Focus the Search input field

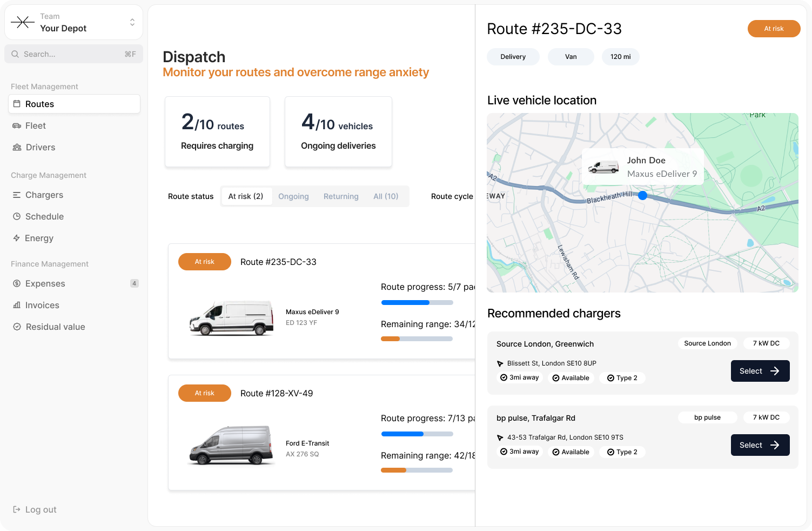(x=73, y=54)
